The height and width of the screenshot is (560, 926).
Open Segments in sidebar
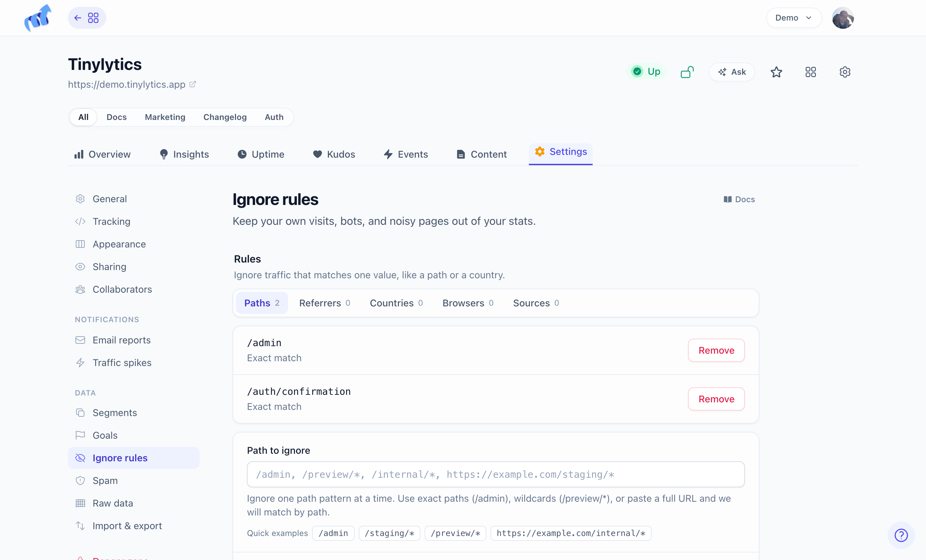coord(134,412)
